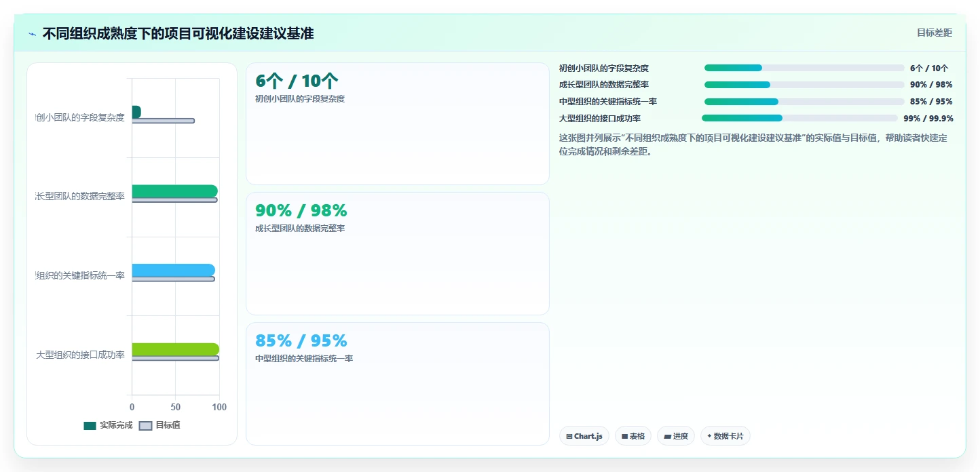Click the 85% / 95% value in progress list

coord(931,102)
